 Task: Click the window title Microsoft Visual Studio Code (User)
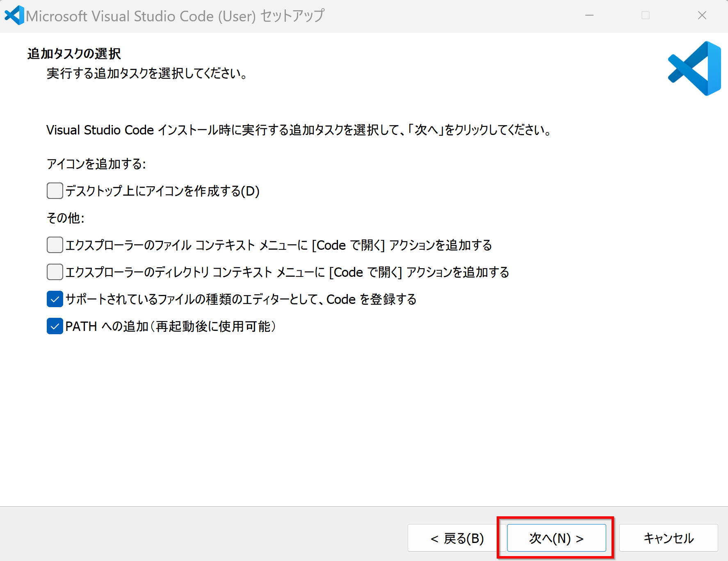141,16
